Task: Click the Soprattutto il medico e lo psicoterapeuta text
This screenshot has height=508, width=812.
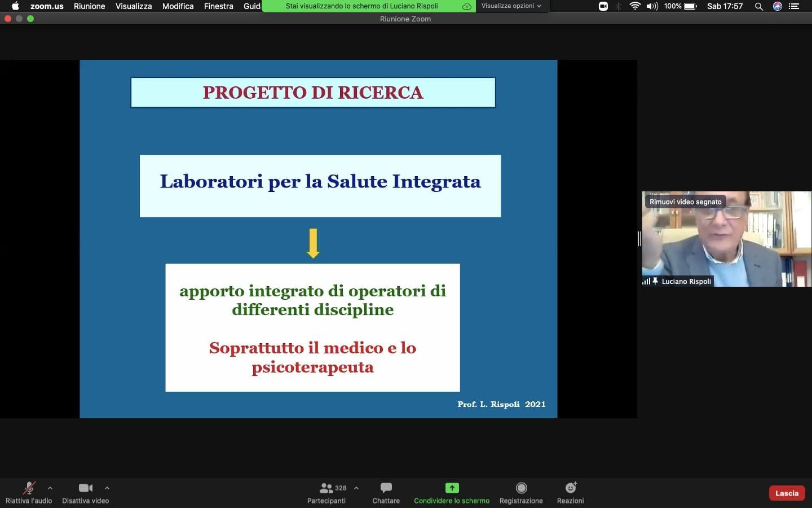Action: point(313,357)
